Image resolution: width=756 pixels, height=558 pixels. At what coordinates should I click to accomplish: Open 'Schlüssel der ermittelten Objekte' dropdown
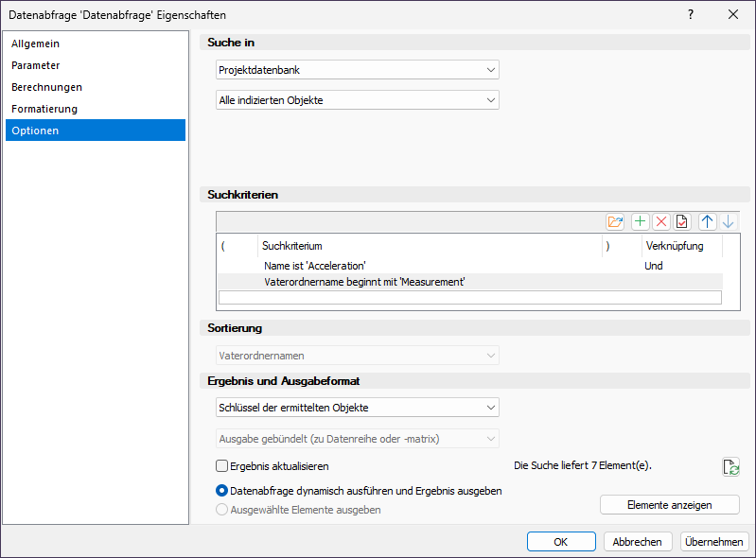[x=357, y=408]
